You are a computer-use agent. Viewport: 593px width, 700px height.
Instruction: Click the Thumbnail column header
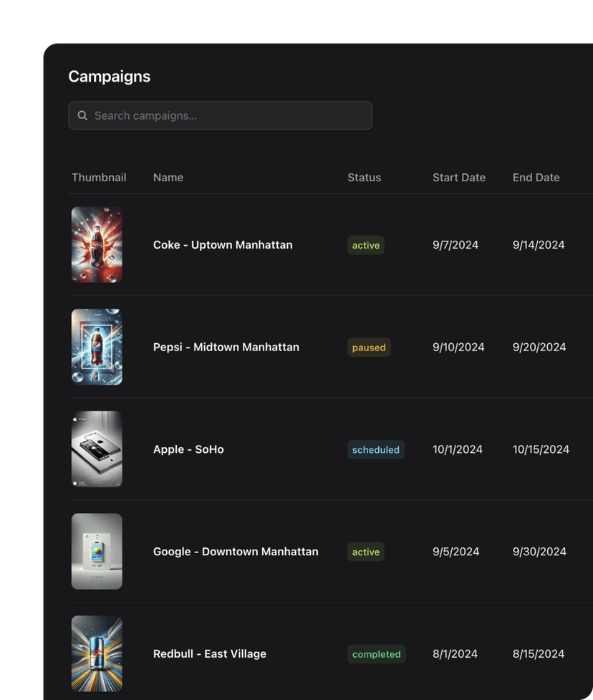point(99,177)
